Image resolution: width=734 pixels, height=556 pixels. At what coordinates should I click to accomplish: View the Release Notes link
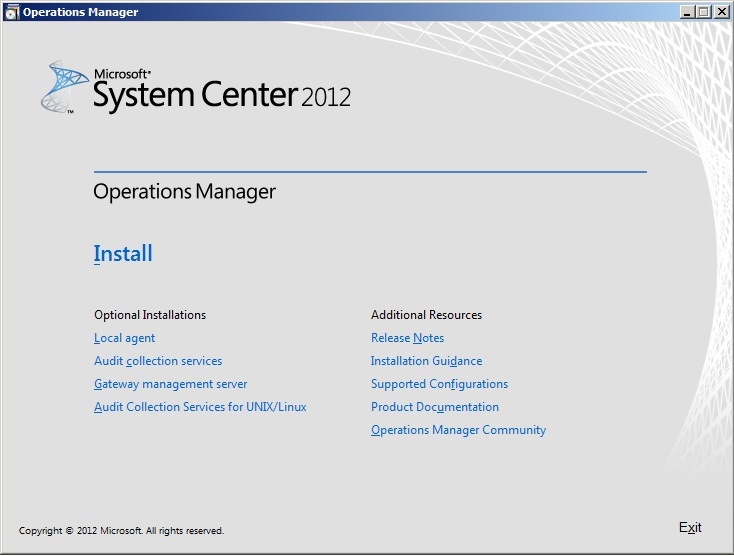[407, 338]
